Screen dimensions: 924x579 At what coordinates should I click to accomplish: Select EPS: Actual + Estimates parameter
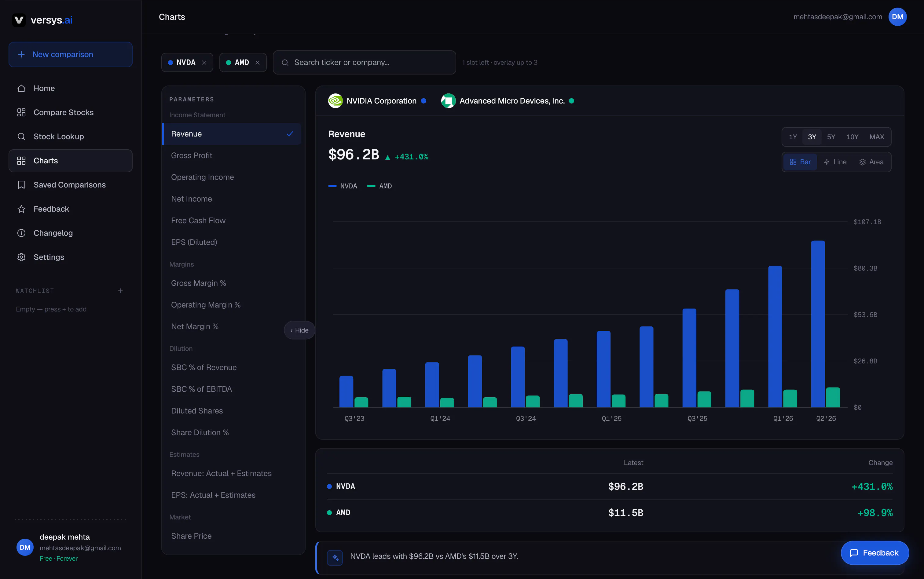pos(232,495)
